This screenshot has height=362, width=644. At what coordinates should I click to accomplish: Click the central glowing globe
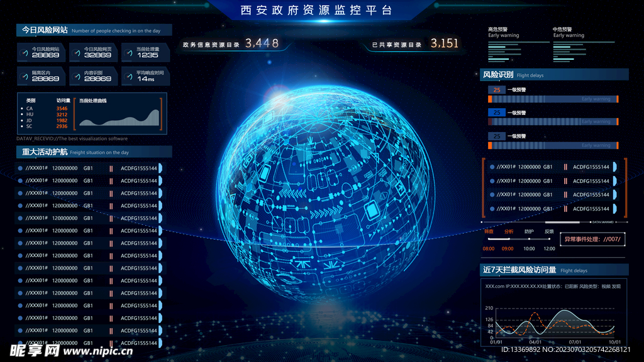coord(325,193)
